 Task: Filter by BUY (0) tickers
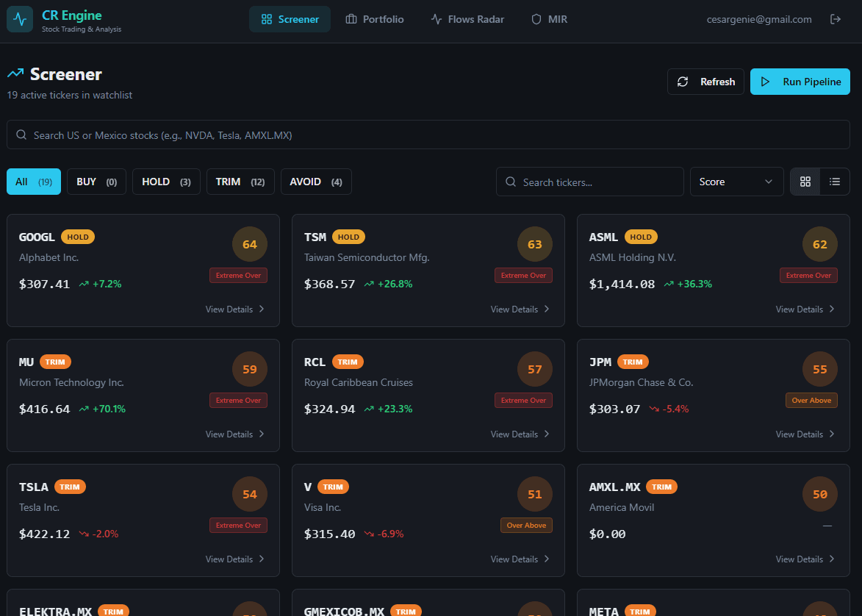click(x=96, y=182)
